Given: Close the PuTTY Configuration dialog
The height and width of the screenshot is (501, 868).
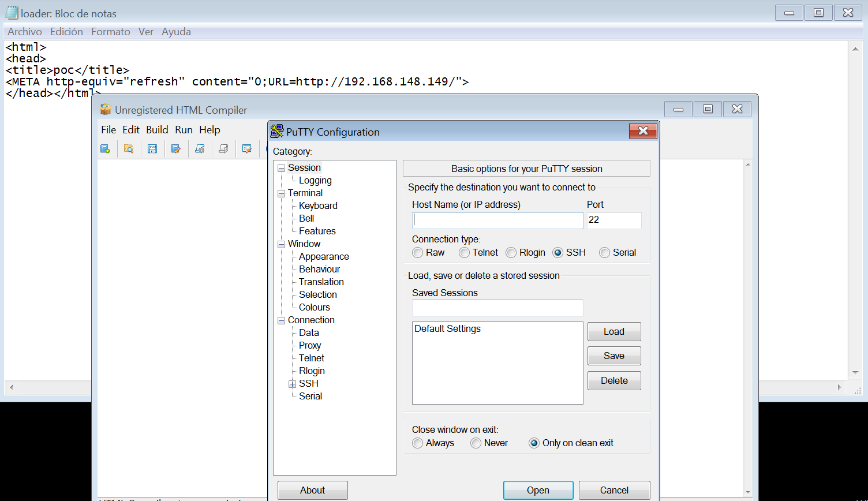Looking at the screenshot, I should 643,131.
